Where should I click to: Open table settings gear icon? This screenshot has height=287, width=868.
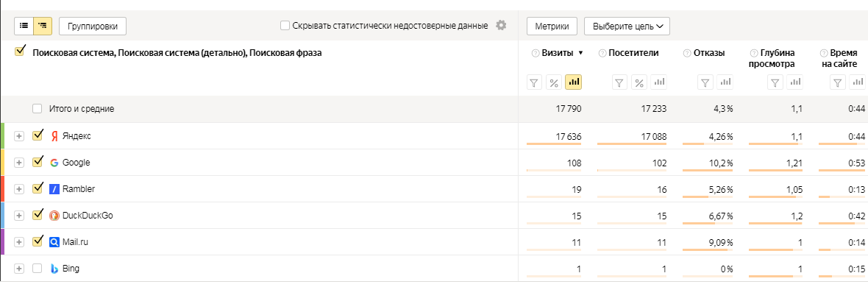point(501,25)
